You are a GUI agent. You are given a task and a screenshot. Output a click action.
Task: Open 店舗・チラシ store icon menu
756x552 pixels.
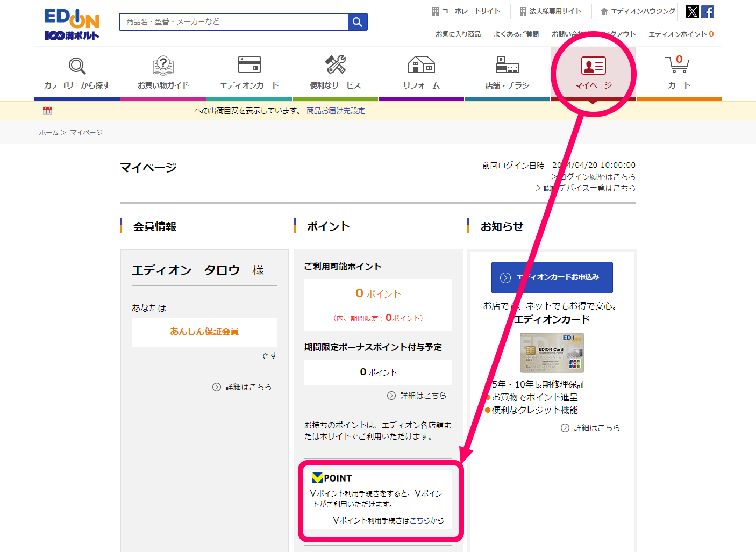tap(507, 74)
